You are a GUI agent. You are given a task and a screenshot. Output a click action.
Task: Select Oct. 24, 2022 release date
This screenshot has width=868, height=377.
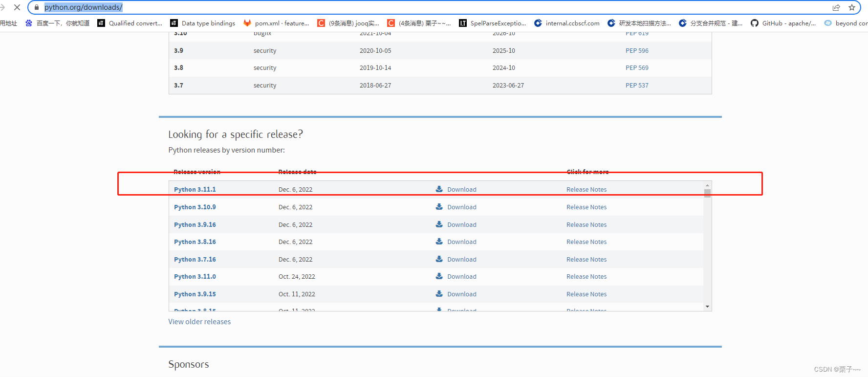pos(297,276)
